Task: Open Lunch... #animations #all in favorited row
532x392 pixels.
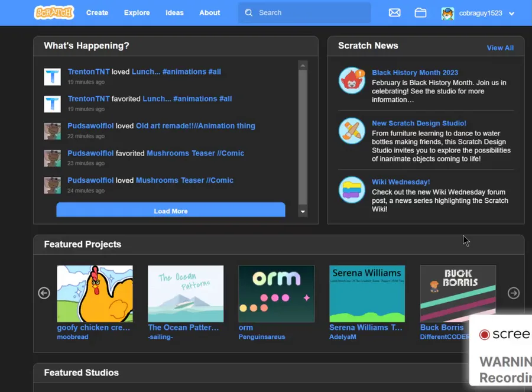Action: click(x=187, y=99)
